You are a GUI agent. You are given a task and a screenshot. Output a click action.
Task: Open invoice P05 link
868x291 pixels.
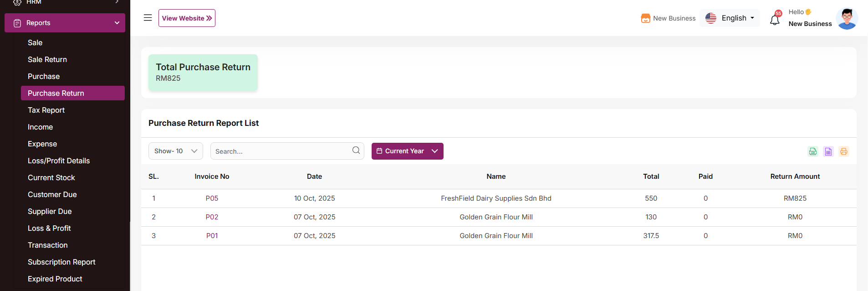[x=212, y=198]
